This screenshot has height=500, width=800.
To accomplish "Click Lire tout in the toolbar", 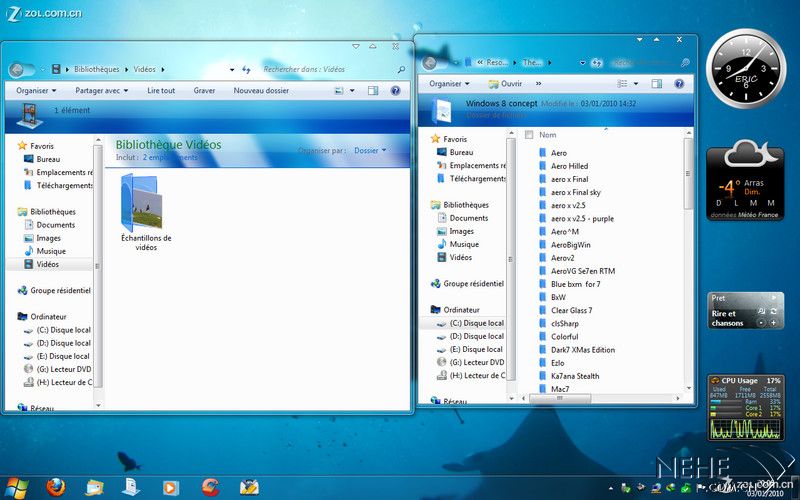I will point(161,90).
